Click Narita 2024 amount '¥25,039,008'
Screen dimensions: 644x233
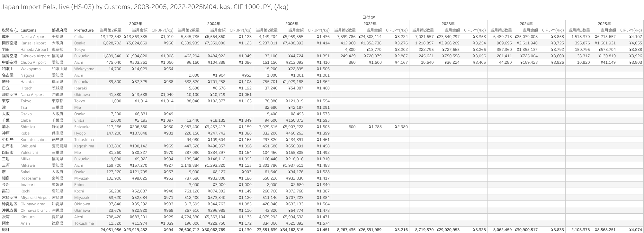526,37
